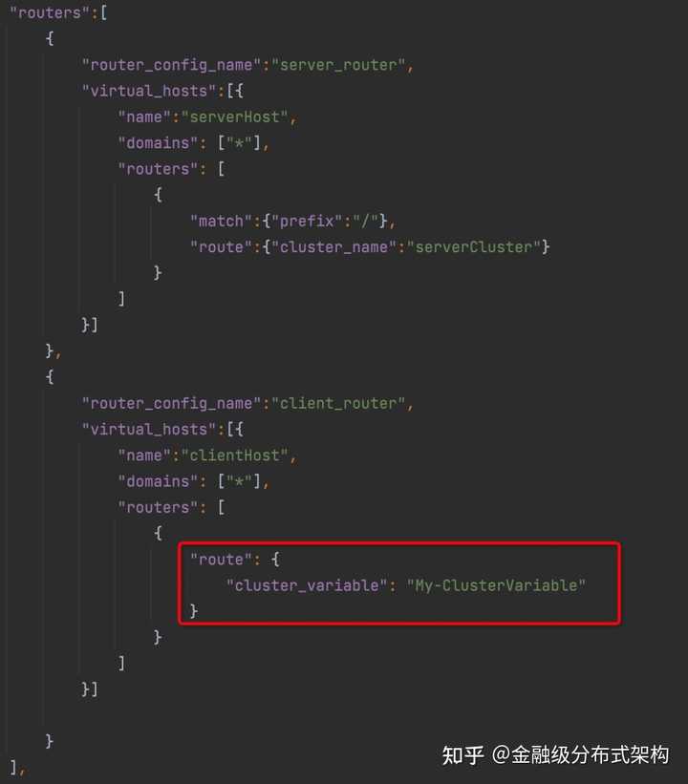This screenshot has width=688, height=784.
Task: Place cursor on "serverHost" name value
Action: [x=234, y=117]
